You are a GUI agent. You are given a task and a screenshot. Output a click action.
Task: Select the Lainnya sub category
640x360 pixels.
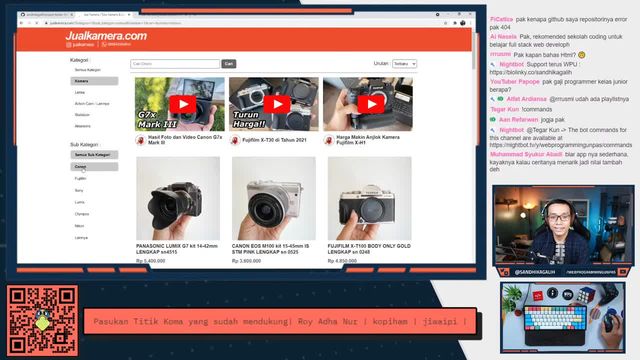(81, 238)
